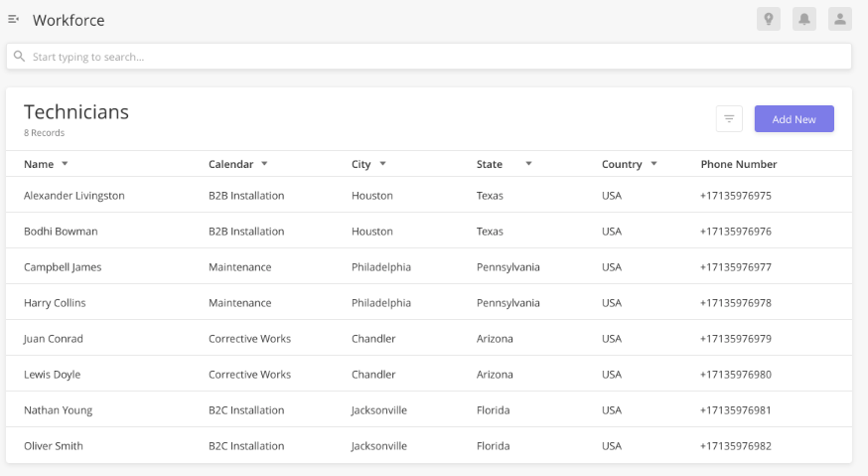The height and width of the screenshot is (476, 868).
Task: Select the Juan Conrad technician row
Action: pyautogui.click(x=429, y=339)
